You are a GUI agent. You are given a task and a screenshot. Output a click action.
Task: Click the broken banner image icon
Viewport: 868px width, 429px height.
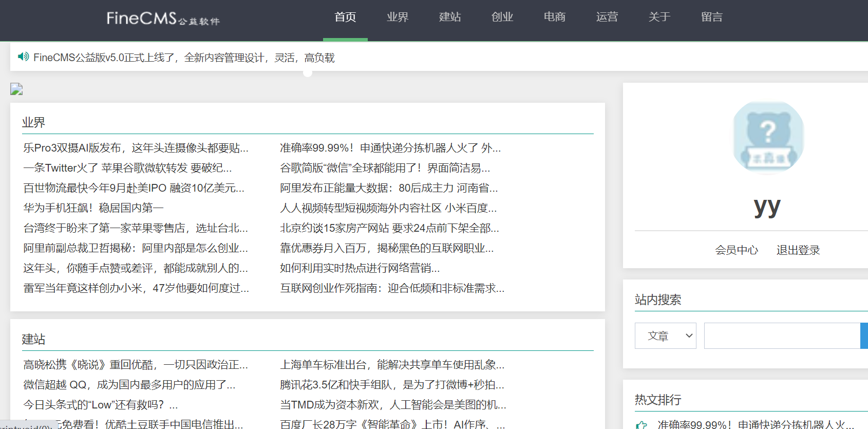tap(16, 89)
